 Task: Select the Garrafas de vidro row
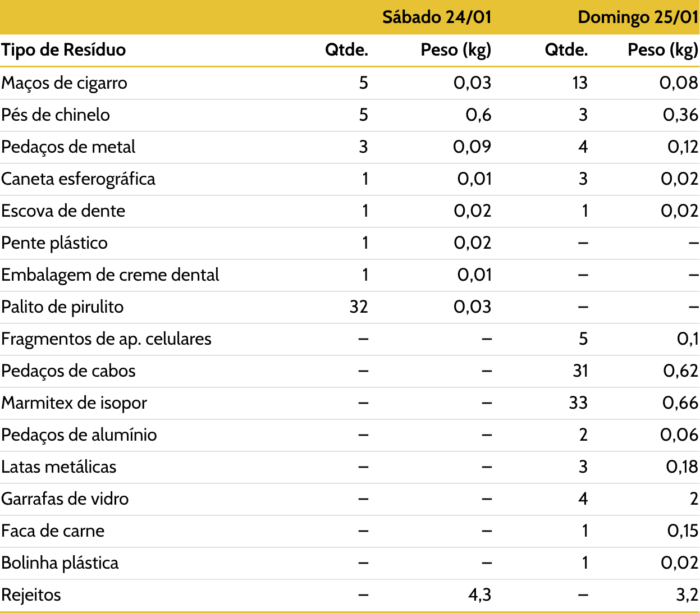[350, 499]
